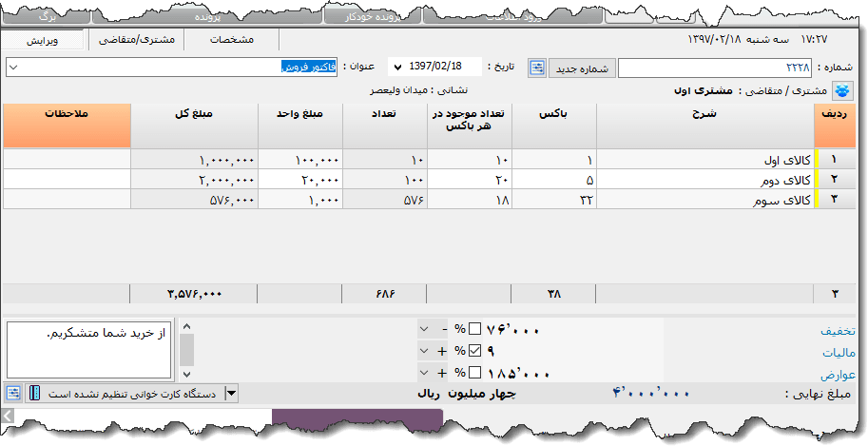Click the عوارض link label
Screen dimensions: 868x446
(x=838, y=375)
